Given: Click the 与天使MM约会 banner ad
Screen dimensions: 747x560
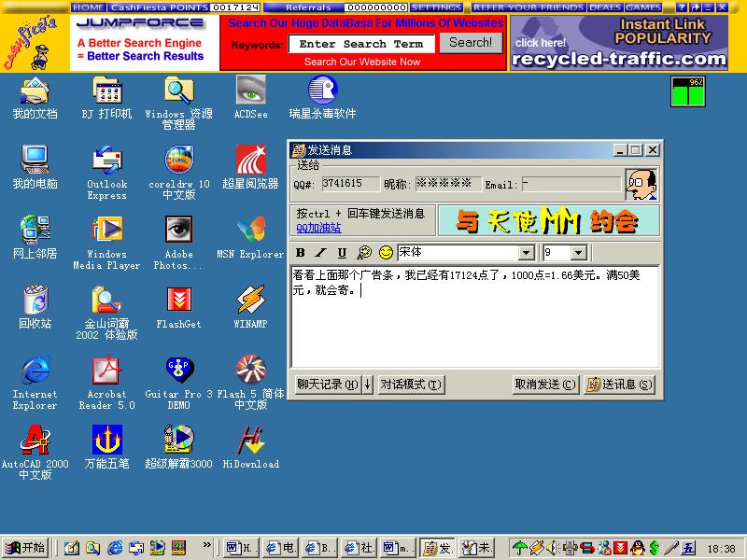Looking at the screenshot, I should click(549, 220).
